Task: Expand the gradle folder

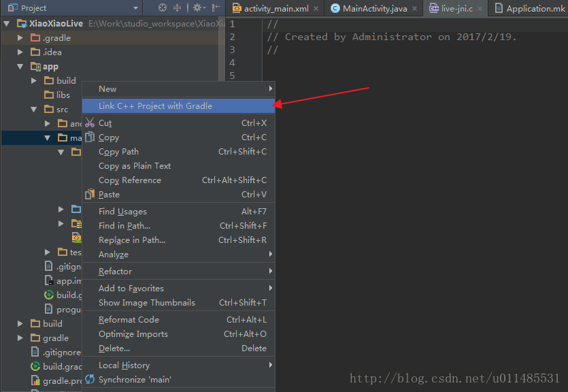Action: point(20,338)
